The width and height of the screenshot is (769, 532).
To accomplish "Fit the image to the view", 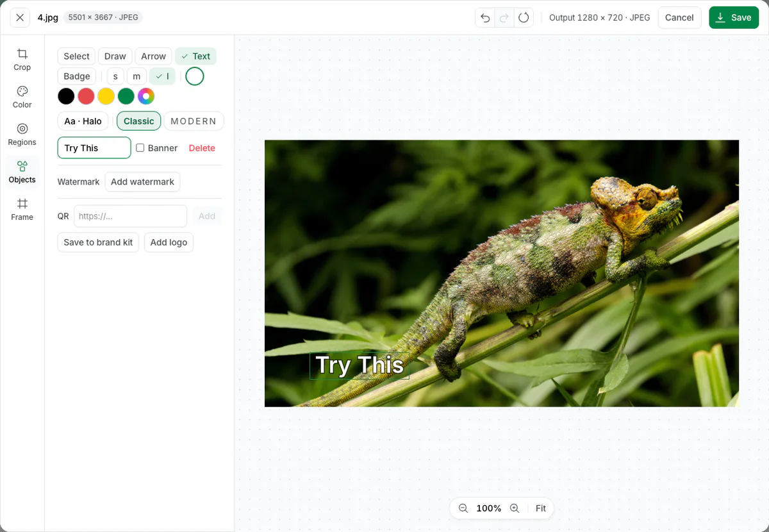I will (541, 508).
